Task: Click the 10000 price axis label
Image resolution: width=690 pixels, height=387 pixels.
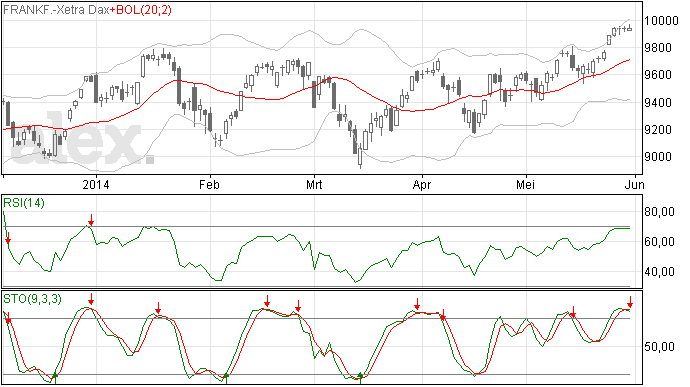Action: click(661, 21)
